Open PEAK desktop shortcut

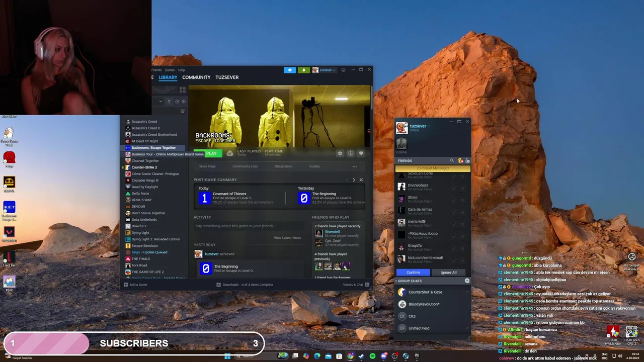click(9, 283)
